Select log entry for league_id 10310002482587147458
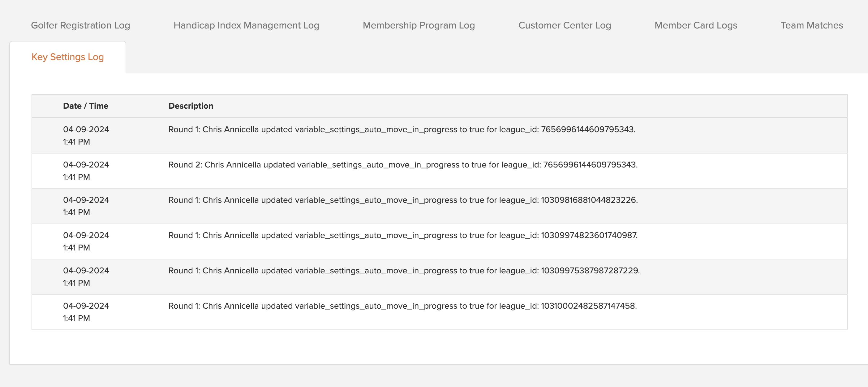This screenshot has width=868, height=387. 439,312
